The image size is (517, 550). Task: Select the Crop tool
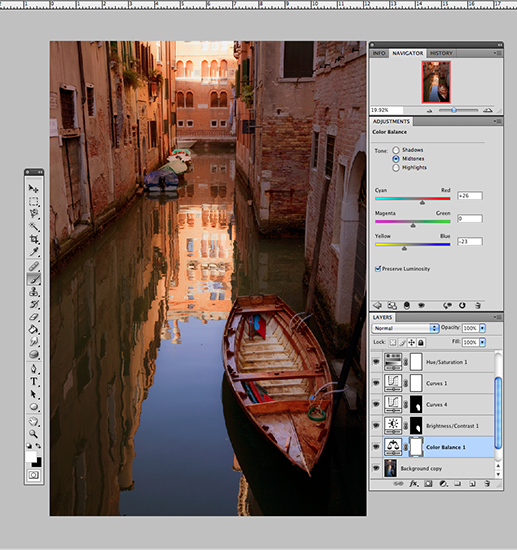tap(34, 239)
